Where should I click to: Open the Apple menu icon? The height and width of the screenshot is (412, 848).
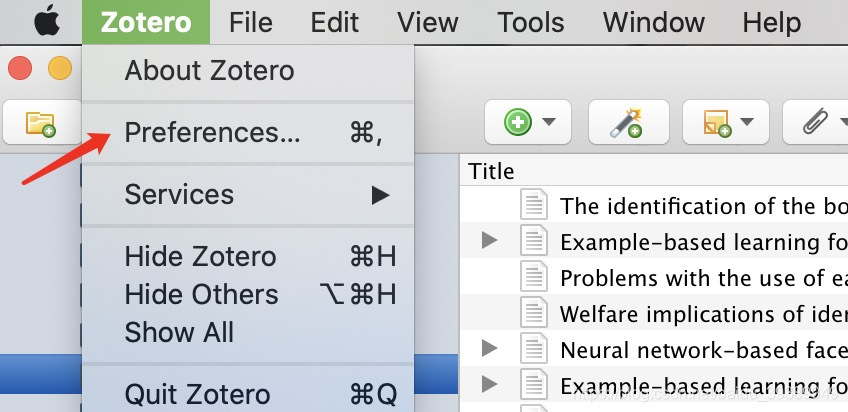[x=47, y=22]
